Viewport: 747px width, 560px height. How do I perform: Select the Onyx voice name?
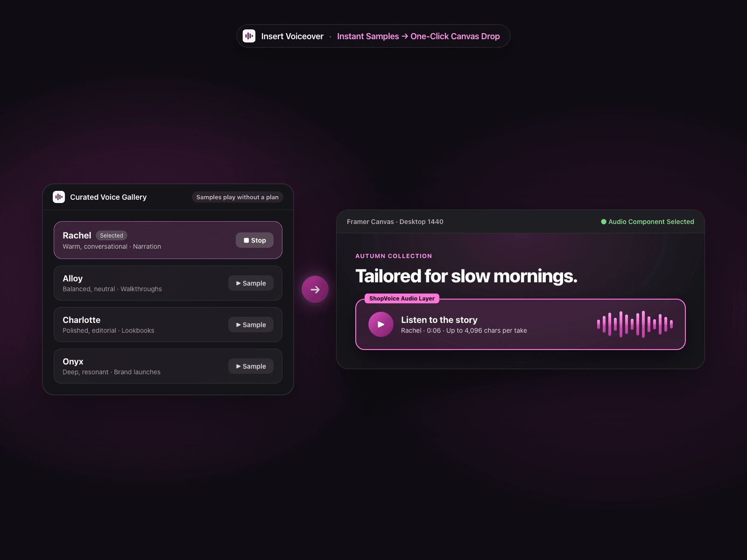[x=73, y=362]
